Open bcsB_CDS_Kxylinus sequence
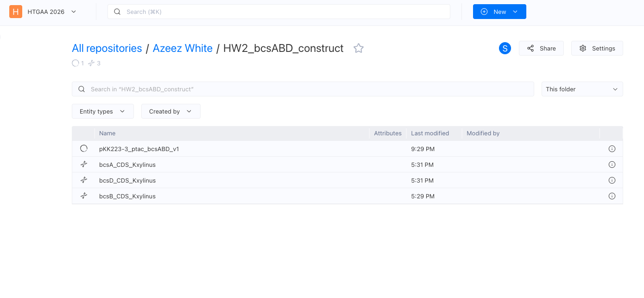 [127, 196]
